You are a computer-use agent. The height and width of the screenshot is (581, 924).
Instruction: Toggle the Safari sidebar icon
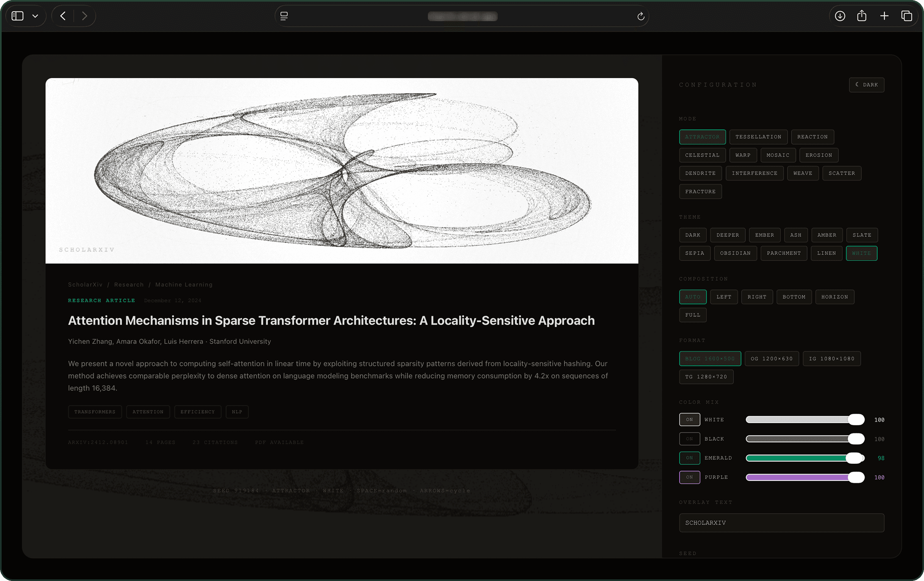point(17,16)
